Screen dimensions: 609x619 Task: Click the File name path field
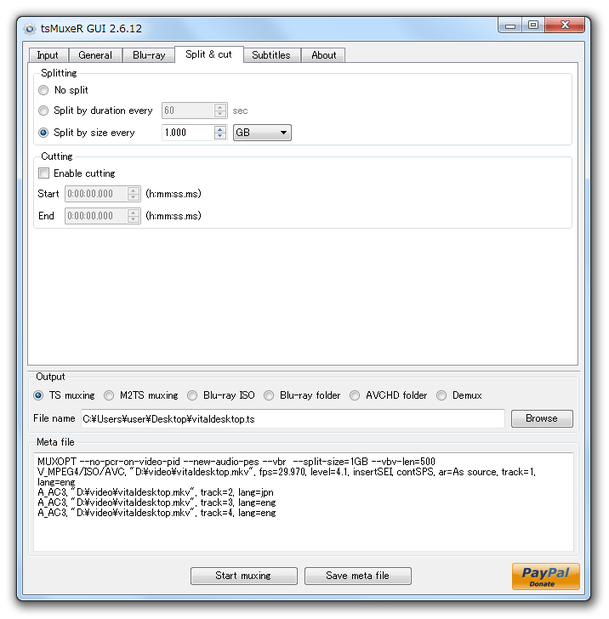point(292,419)
